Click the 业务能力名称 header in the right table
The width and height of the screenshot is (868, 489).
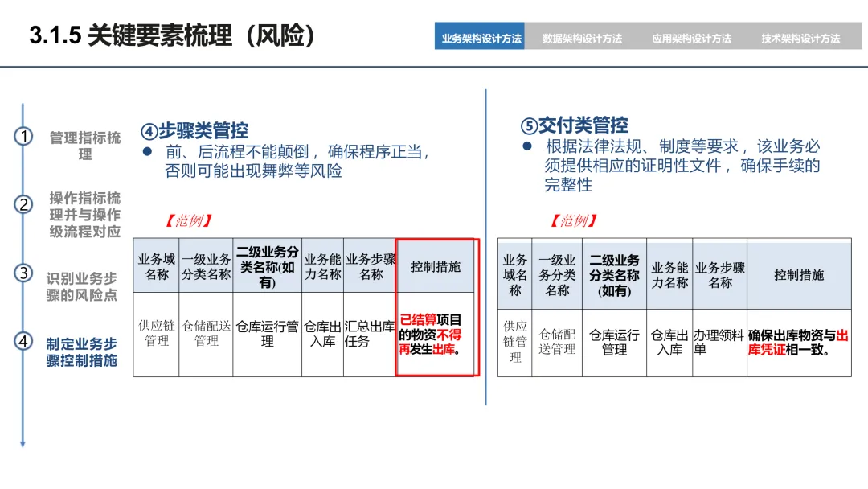669,274
